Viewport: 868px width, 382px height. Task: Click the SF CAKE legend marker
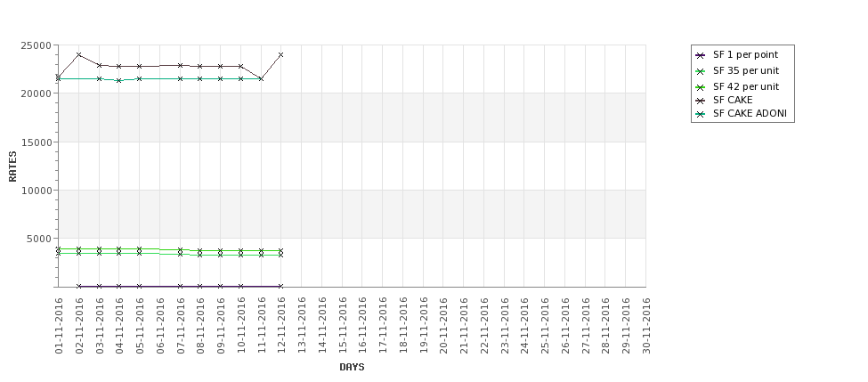(701, 101)
